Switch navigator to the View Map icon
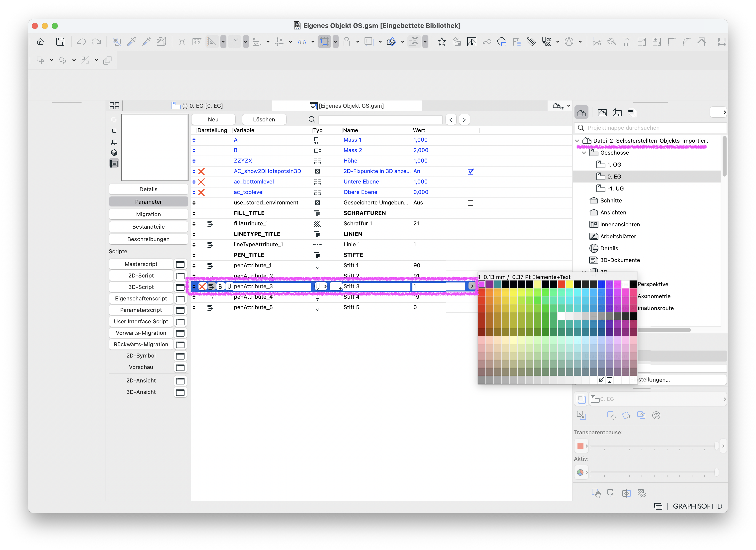Viewport: 756px width, 550px height. click(602, 113)
